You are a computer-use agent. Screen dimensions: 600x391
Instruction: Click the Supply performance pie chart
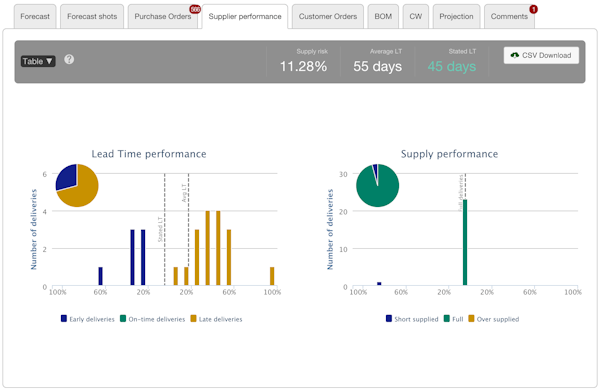pyautogui.click(x=378, y=186)
